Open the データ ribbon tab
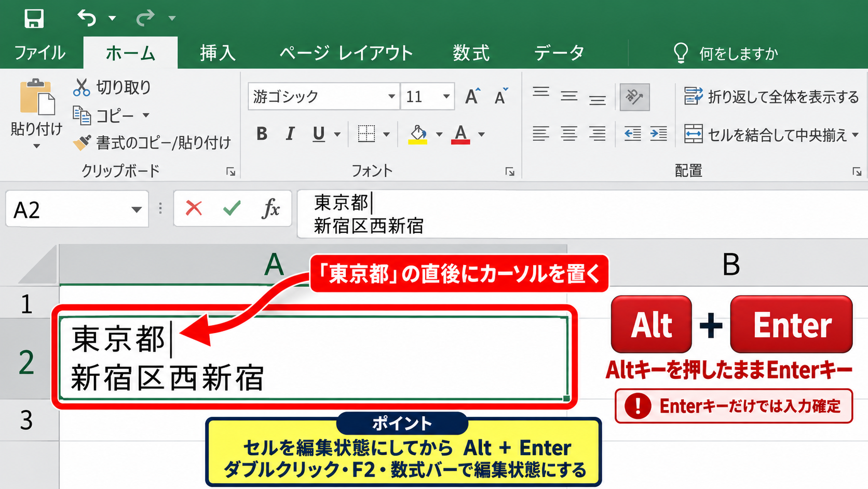Image resolution: width=868 pixels, height=489 pixels. (559, 53)
